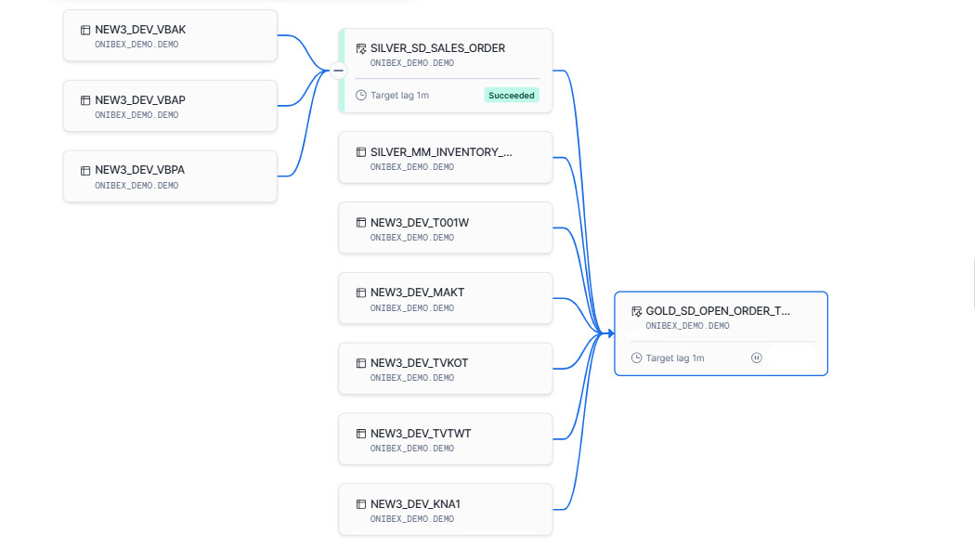Screen dimensions: 975x560
Task: Click the dynamic table icon on SILVER_SD_SALES_ORDER
Action: click(x=361, y=48)
